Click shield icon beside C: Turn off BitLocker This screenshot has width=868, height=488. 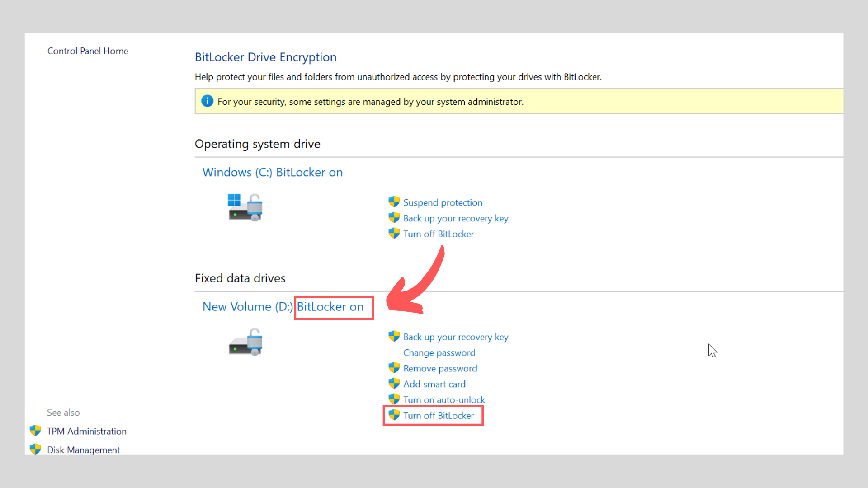coord(394,233)
